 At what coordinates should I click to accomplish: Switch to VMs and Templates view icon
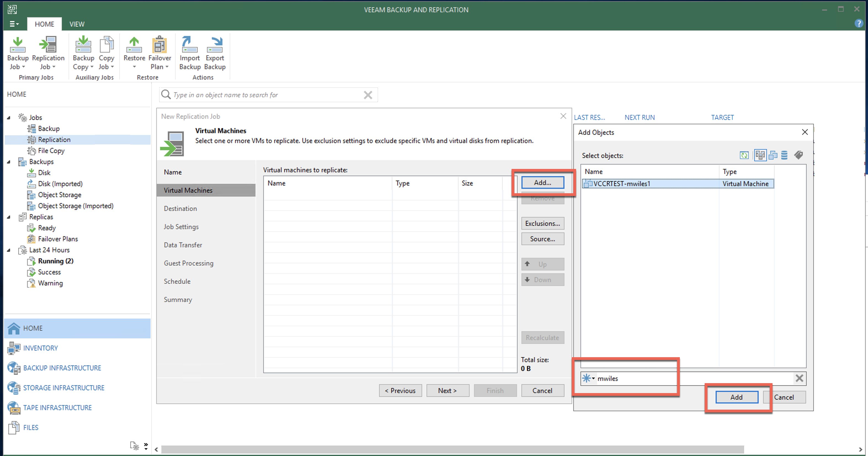coord(773,155)
